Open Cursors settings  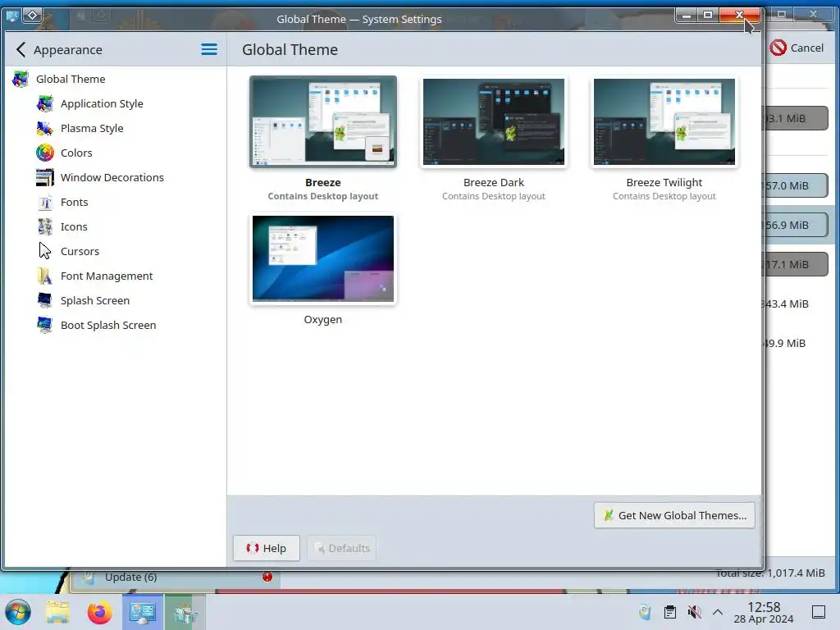[x=115, y=252]
